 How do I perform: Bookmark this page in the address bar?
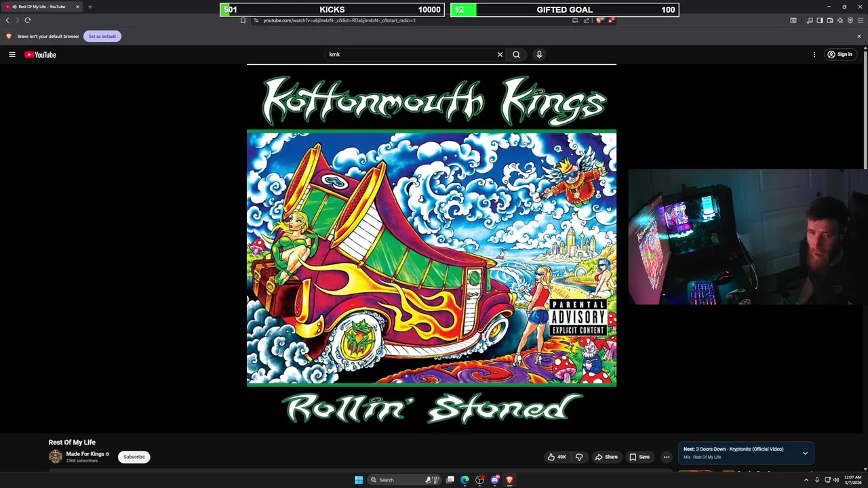243,20
